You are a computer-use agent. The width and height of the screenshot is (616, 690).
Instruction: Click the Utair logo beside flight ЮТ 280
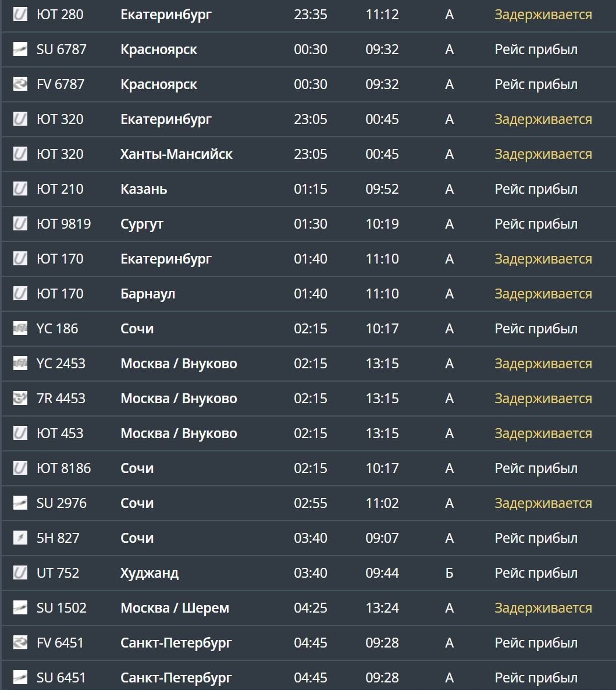(20, 15)
